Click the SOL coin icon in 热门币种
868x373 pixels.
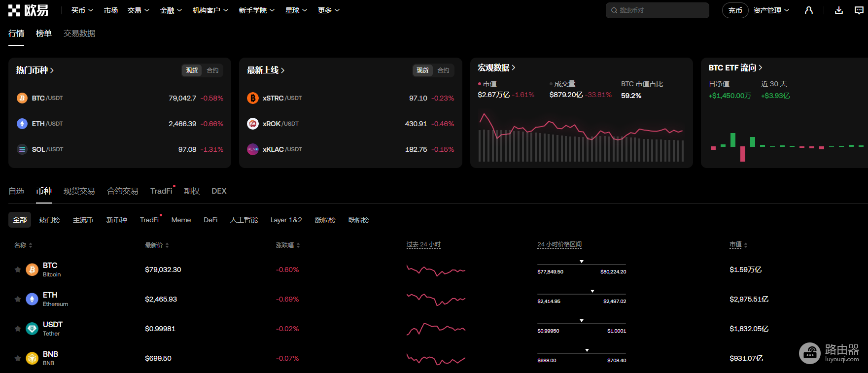[x=22, y=149]
